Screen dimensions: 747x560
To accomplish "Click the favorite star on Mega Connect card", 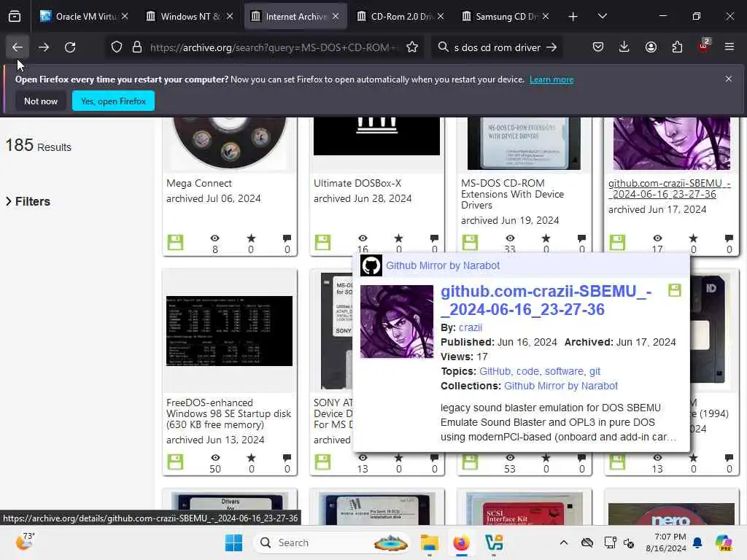I will [251, 238].
